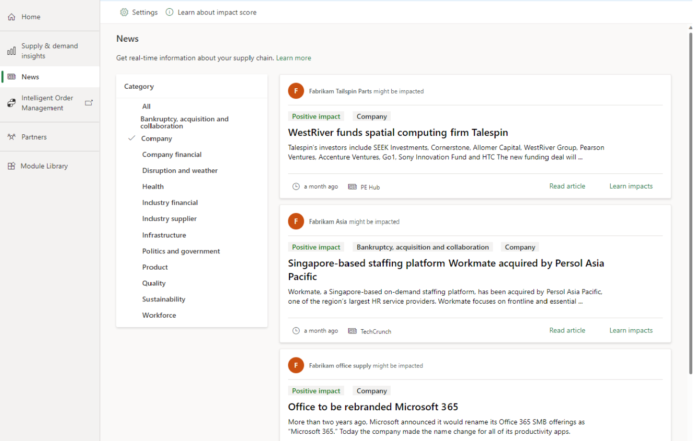Read article for WestRiver funds Talespin
Image resolution: width=700 pixels, height=441 pixels.
[x=567, y=186]
